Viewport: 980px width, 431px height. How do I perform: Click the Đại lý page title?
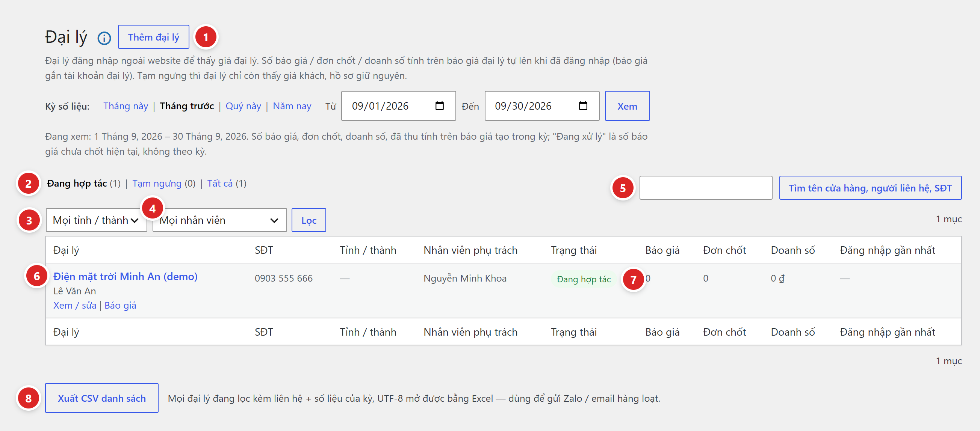tap(66, 37)
